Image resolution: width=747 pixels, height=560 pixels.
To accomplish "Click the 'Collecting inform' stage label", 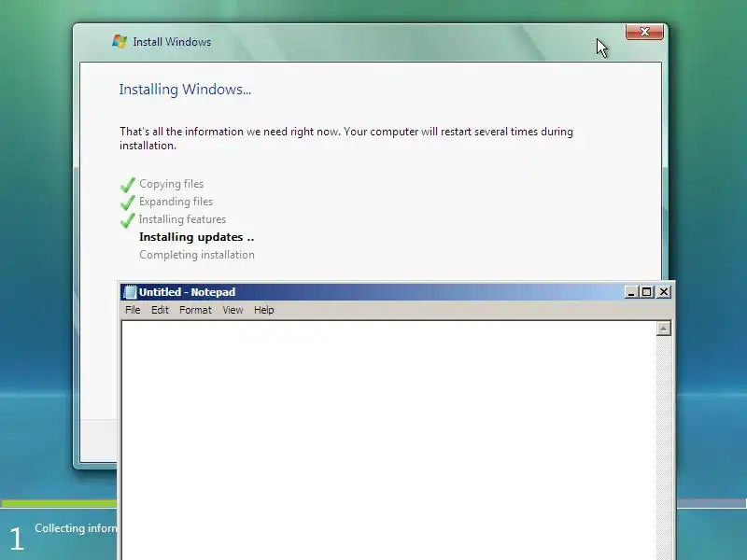I will click(76, 528).
